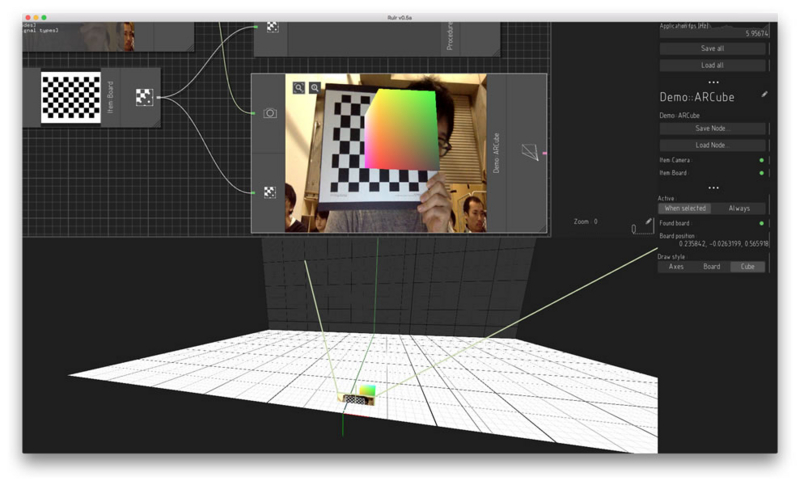Viewport: 800px width, 485px height.
Task: Select Axes draw style
Action: click(x=676, y=266)
